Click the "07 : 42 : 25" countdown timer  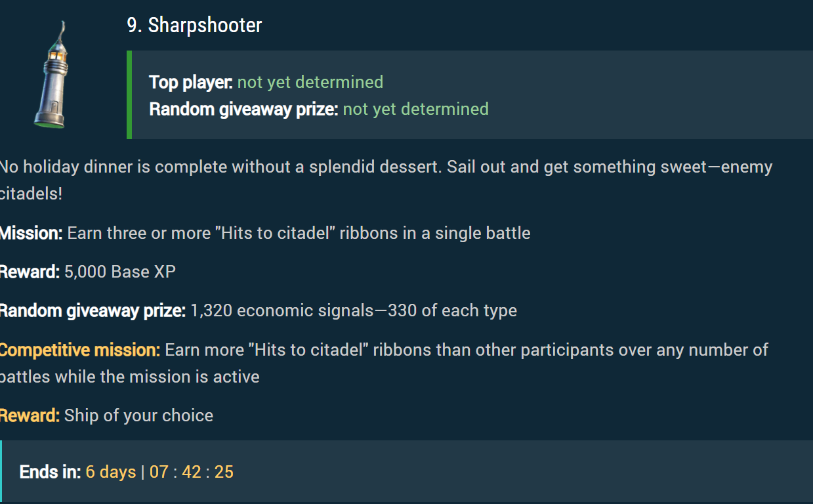coord(192,472)
